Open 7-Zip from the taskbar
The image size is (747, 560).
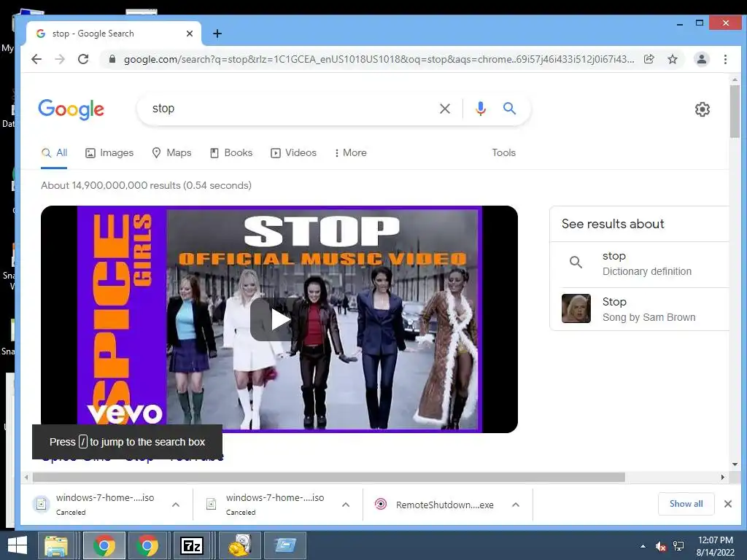click(x=192, y=545)
